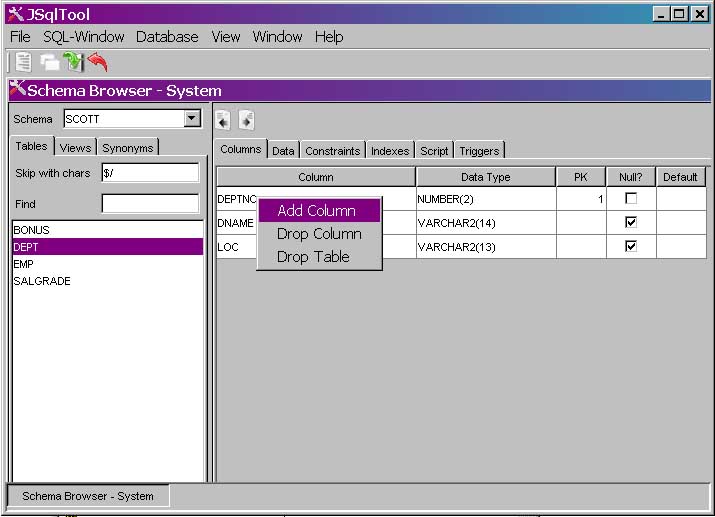The width and height of the screenshot is (715, 517).
Task: Click the Find text input field
Action: [x=150, y=204]
